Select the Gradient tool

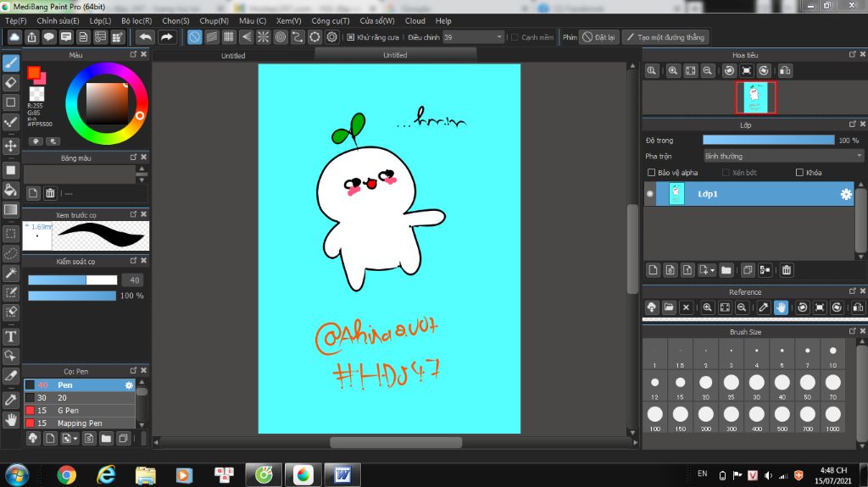click(x=10, y=210)
